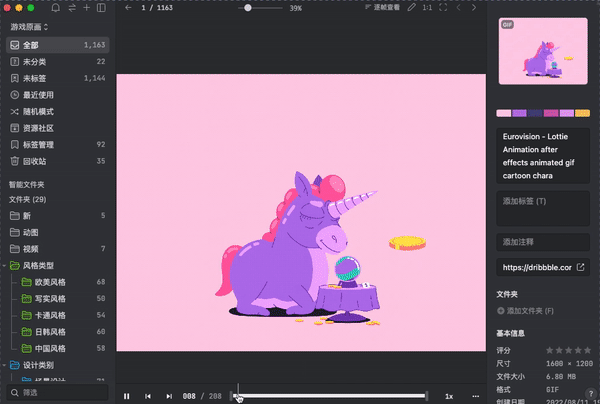Open the 未标签 category
Viewport: 600px width, 404px height.
tap(58, 78)
